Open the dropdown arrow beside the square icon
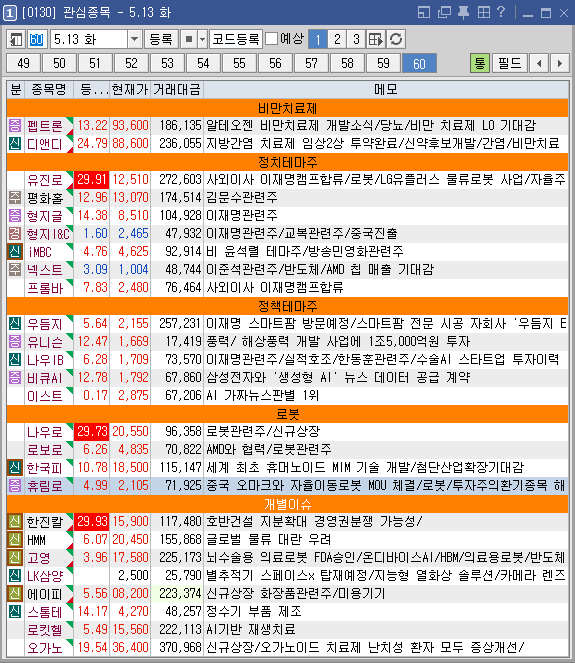This screenshot has width=575, height=663. pyautogui.click(x=203, y=40)
